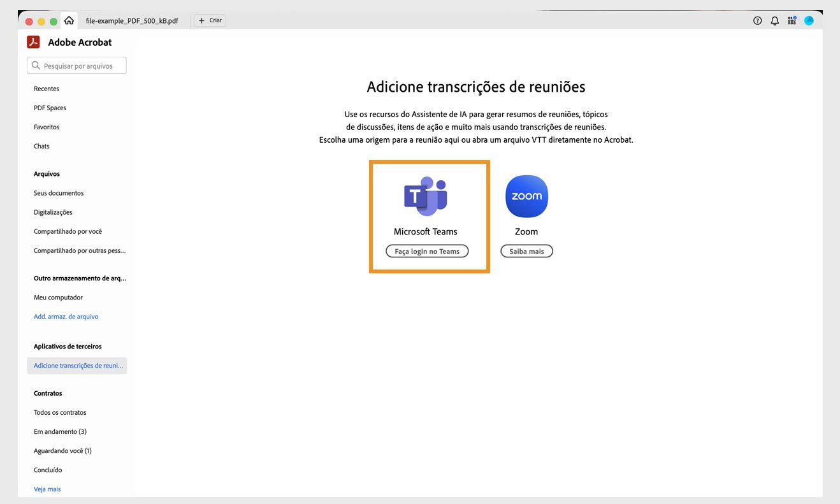Open Todos os contratos
840x504 pixels.
60,412
